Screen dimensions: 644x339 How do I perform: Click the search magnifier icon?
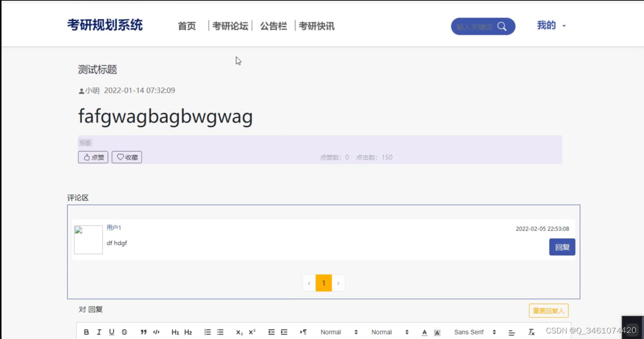502,26
